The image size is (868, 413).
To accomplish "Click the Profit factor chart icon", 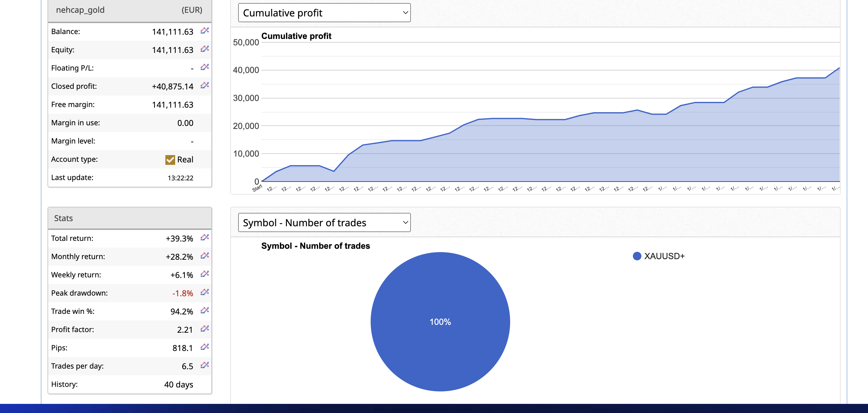I will (x=205, y=328).
